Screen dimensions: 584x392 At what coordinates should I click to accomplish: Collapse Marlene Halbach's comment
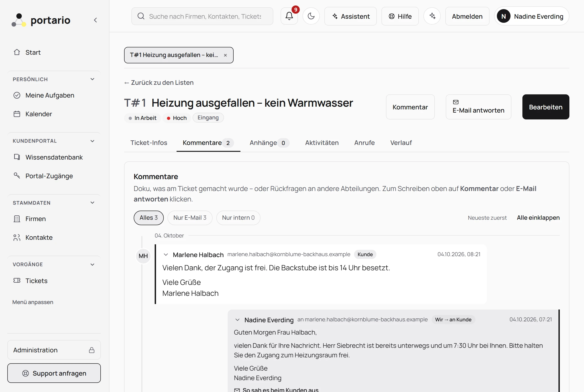click(x=166, y=255)
